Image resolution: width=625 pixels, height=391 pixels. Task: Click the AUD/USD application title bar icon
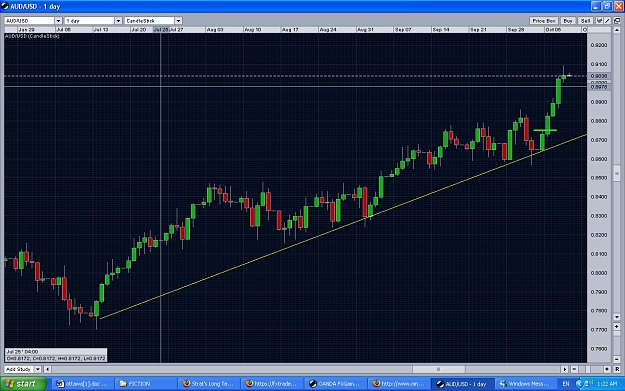[x=5, y=6]
